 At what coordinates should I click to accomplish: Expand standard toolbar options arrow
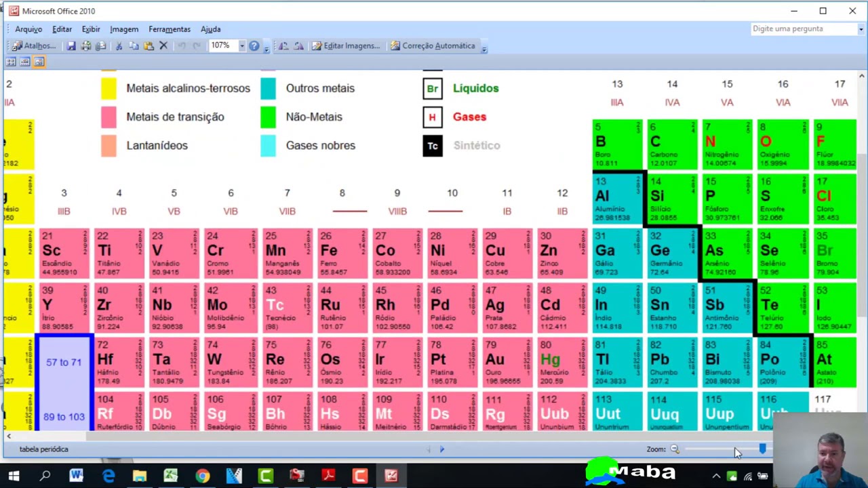click(267, 47)
